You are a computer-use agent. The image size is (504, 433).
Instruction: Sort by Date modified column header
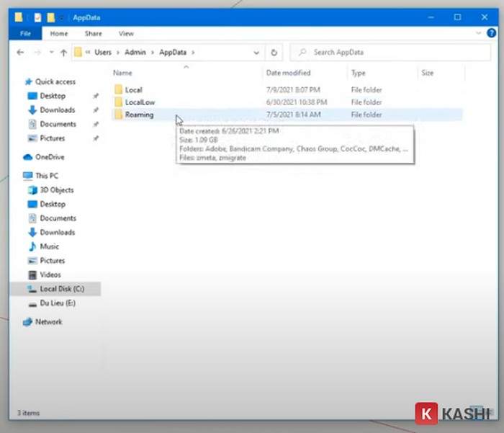click(288, 73)
